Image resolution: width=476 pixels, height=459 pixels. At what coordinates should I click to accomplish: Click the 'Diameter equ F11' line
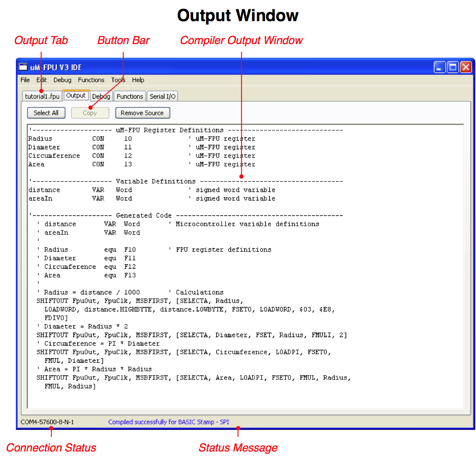point(86,258)
